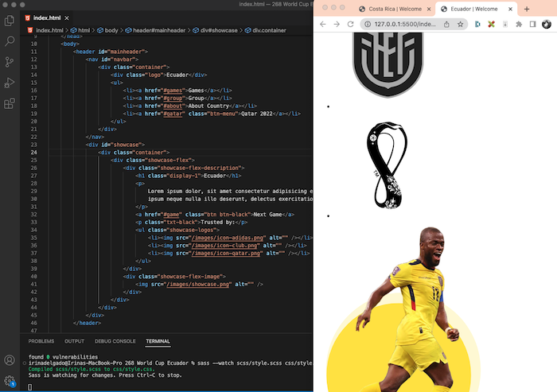Bookmark this page with the star icon

461,24
